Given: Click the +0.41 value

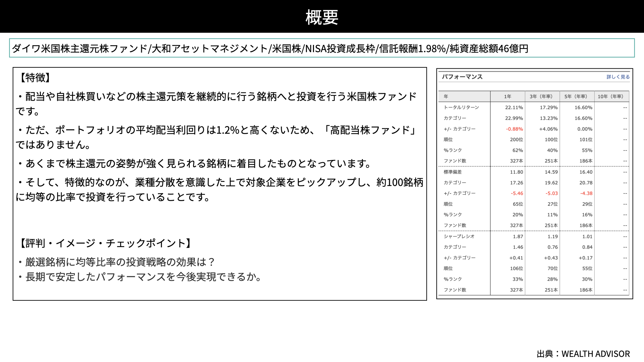Looking at the screenshot, I should tap(516, 258).
